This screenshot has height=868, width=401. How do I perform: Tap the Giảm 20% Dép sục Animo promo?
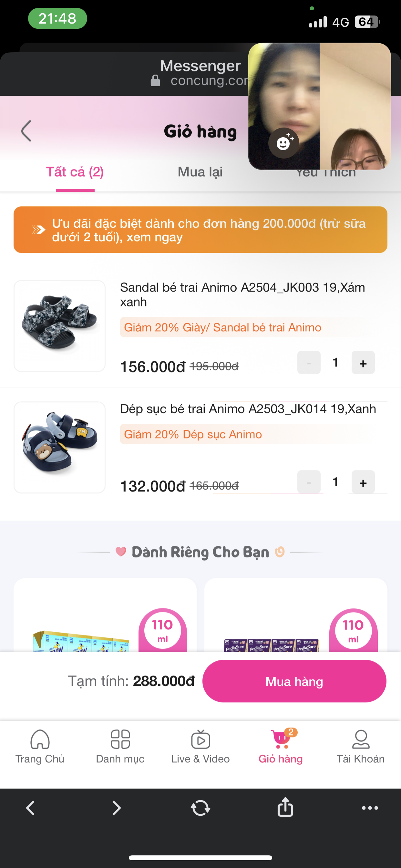(193, 434)
